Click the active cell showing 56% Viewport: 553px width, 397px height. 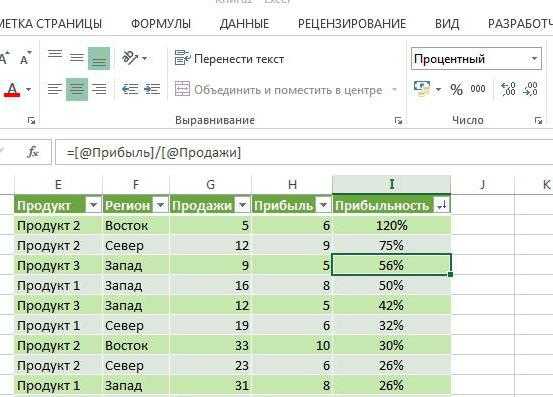click(x=391, y=265)
